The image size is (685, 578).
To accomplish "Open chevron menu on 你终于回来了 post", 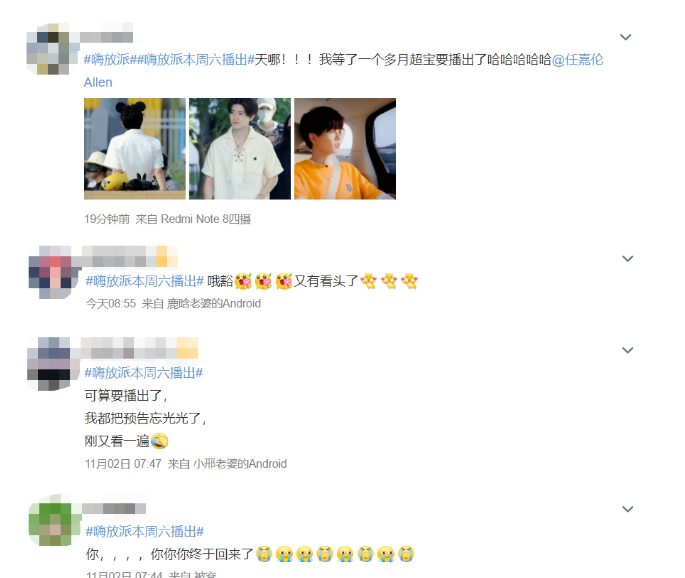I will pos(627,509).
